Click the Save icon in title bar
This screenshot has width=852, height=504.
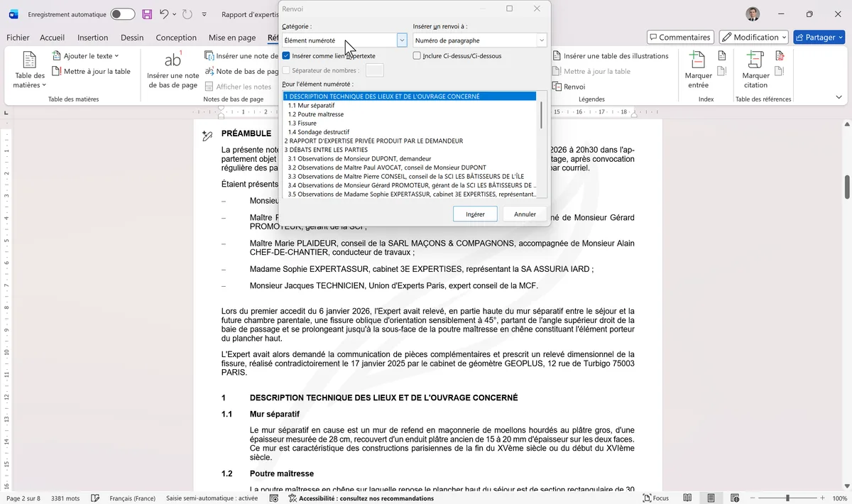pyautogui.click(x=147, y=14)
